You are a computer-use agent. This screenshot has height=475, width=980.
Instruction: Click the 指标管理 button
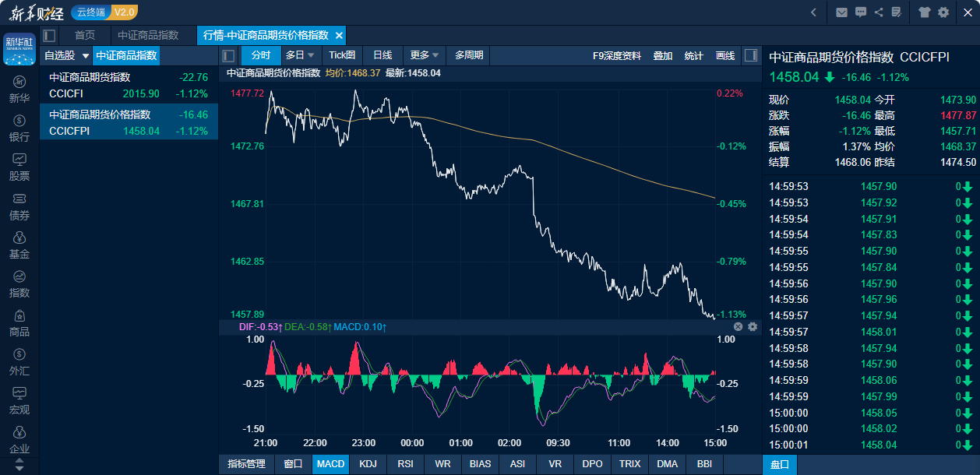(246, 464)
